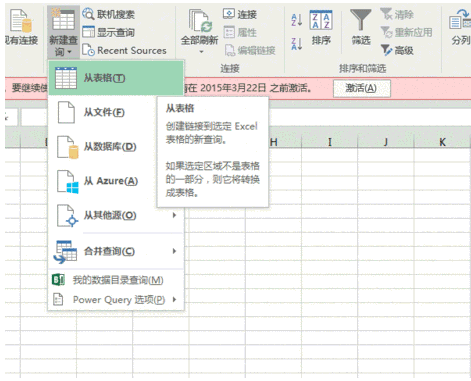The width and height of the screenshot is (471, 381).
Task: Click the Activate (激活) button
Action: click(x=362, y=88)
